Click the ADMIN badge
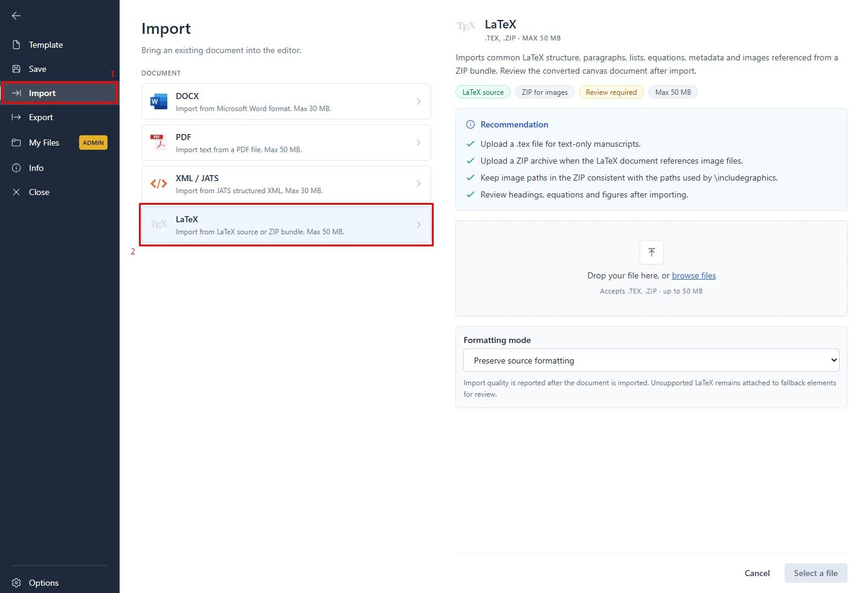 [x=93, y=143]
